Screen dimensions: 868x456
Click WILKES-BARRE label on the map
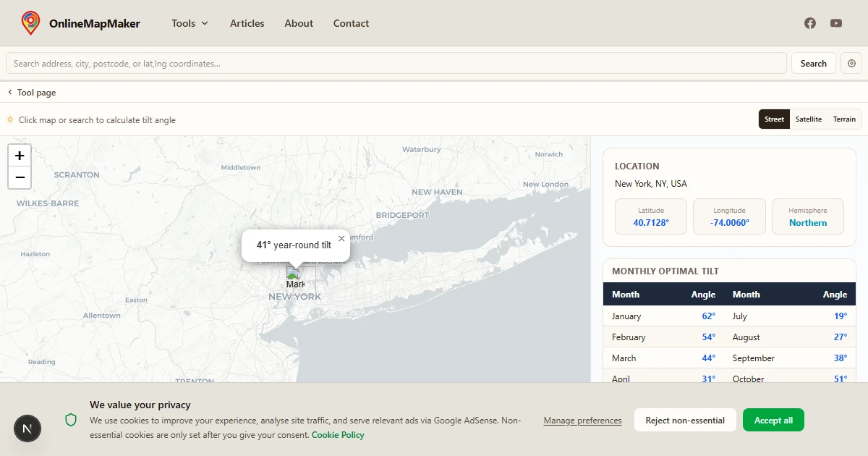point(48,203)
